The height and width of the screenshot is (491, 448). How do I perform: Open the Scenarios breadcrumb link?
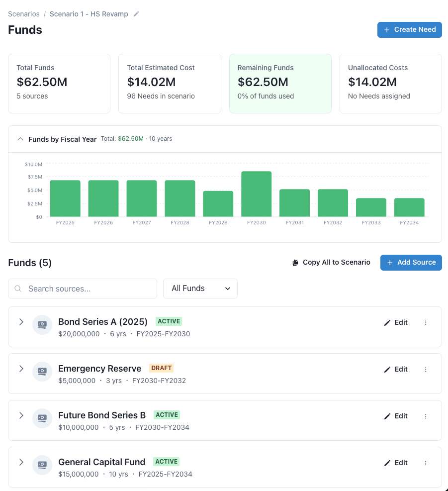(x=24, y=14)
